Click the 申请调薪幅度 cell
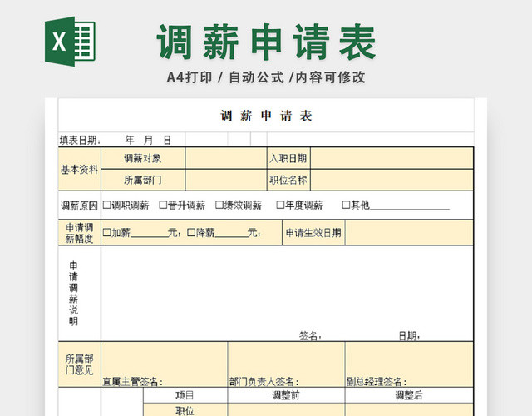The width and height of the screenshot is (532, 416). click(80, 233)
